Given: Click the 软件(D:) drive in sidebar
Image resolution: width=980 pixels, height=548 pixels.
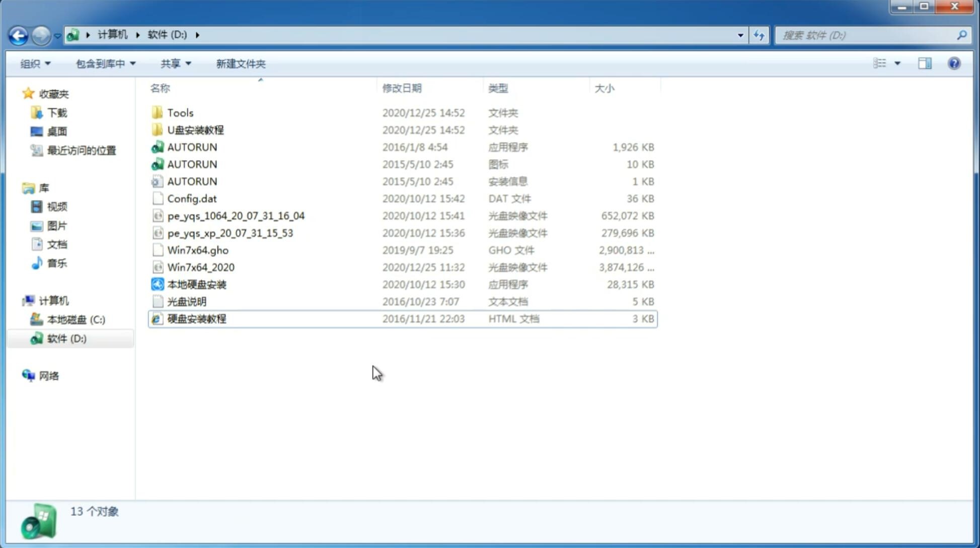Looking at the screenshot, I should click(x=66, y=338).
